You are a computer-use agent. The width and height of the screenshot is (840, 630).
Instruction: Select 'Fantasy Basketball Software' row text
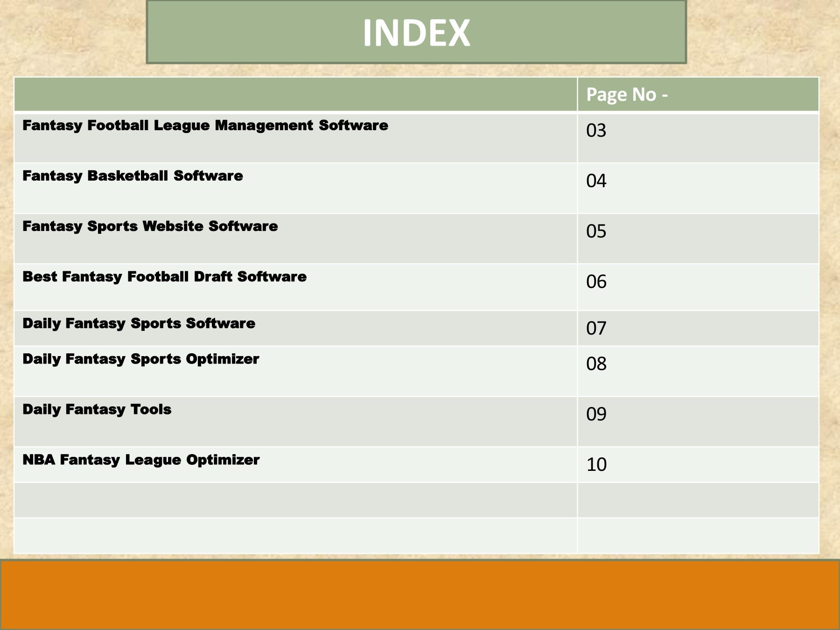pos(133,176)
